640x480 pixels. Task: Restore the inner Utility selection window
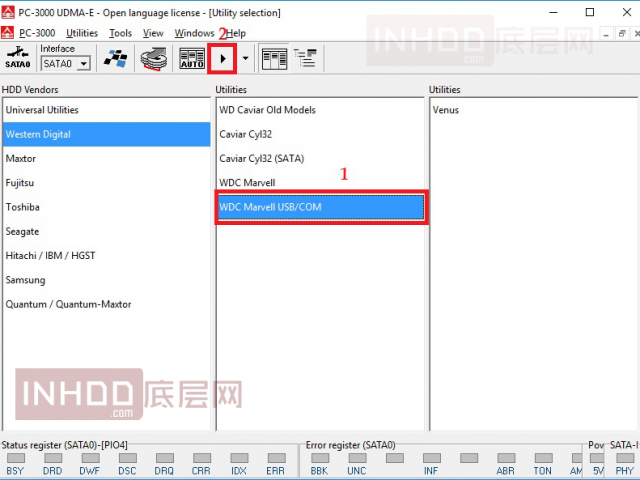tap(622, 34)
